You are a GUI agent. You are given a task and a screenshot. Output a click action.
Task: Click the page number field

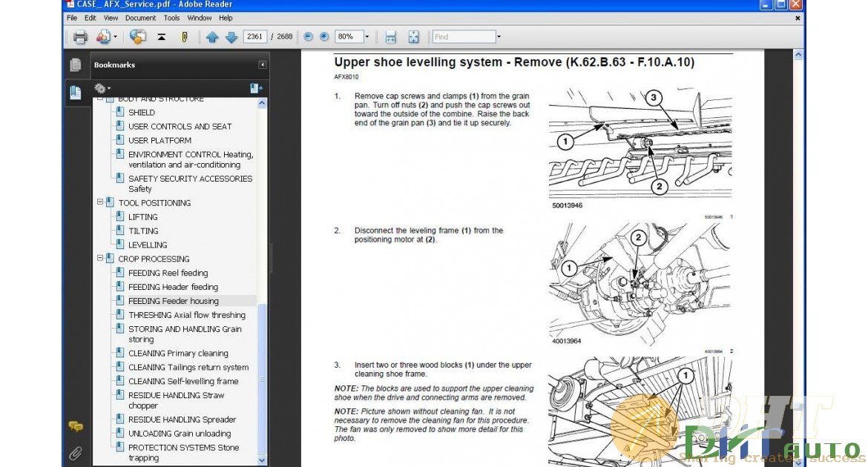pos(254,36)
